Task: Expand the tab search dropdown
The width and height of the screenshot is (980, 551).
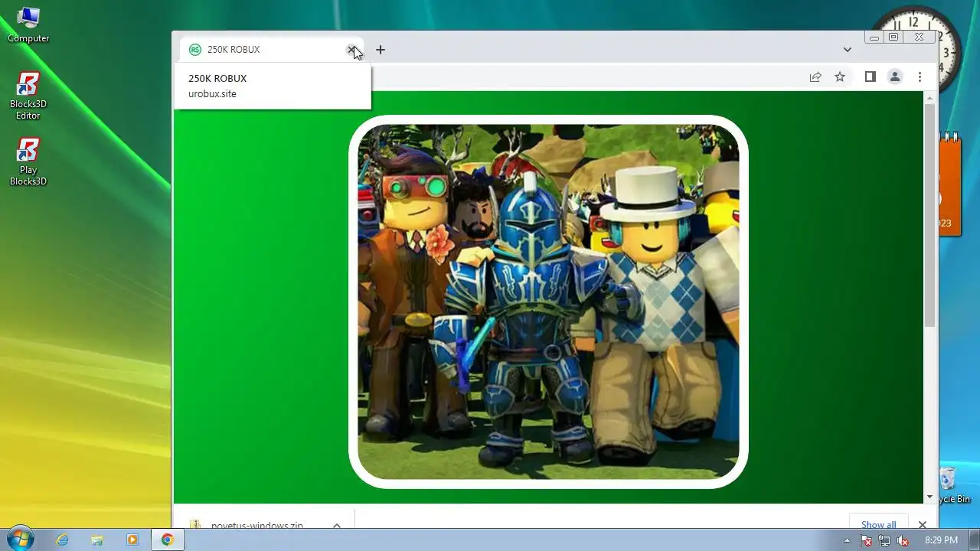Action: pyautogui.click(x=847, y=50)
